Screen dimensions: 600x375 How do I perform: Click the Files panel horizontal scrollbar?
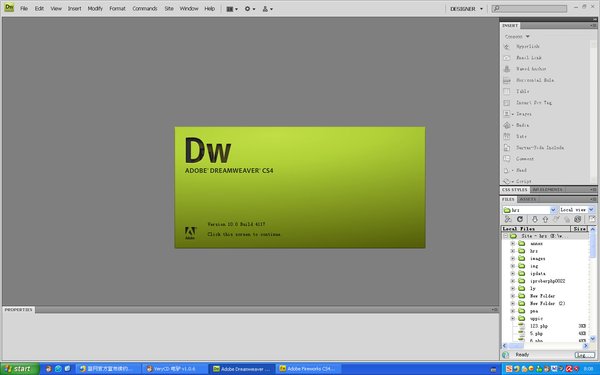point(545,346)
